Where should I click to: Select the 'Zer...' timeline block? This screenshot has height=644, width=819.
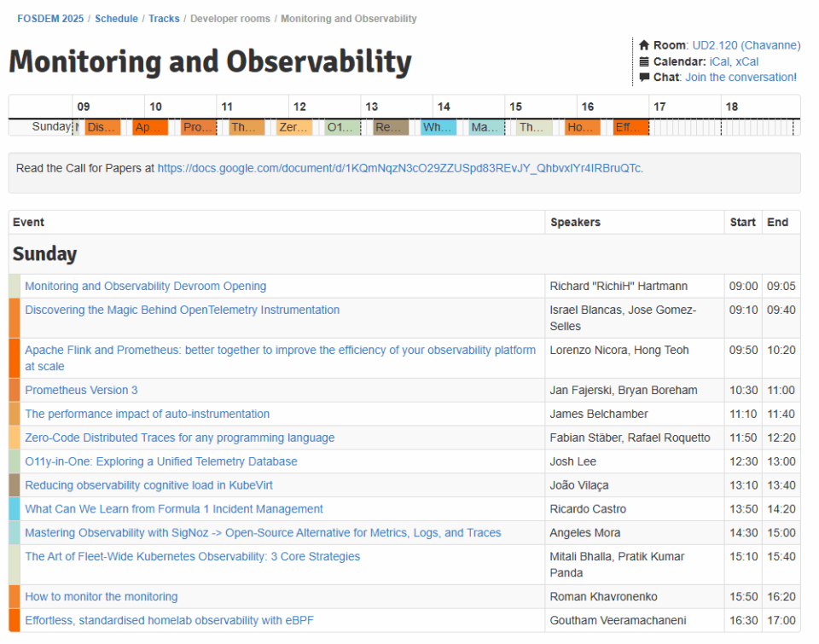(x=294, y=127)
